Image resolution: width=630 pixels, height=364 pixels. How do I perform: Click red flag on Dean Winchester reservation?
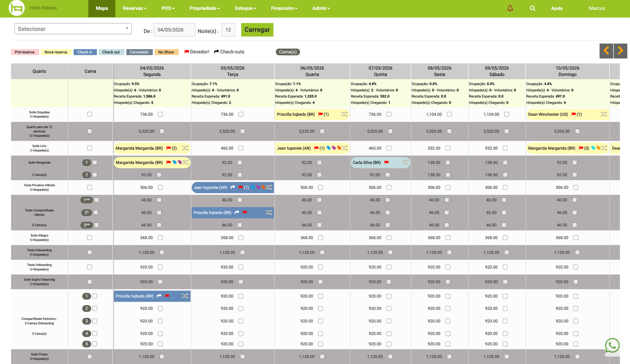coord(573,114)
